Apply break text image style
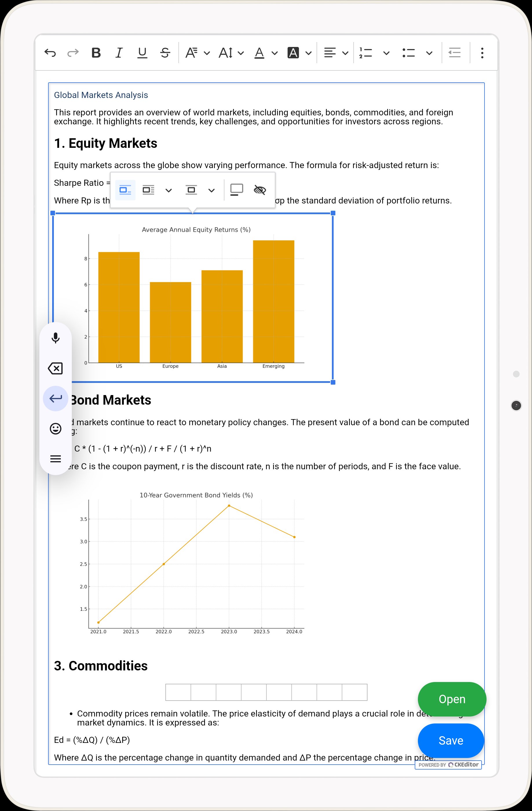The width and height of the screenshot is (532, 811). tap(191, 190)
